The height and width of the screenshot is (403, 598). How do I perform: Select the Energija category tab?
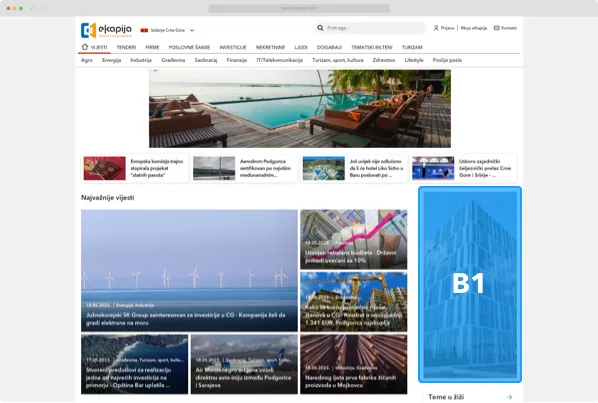(x=111, y=60)
